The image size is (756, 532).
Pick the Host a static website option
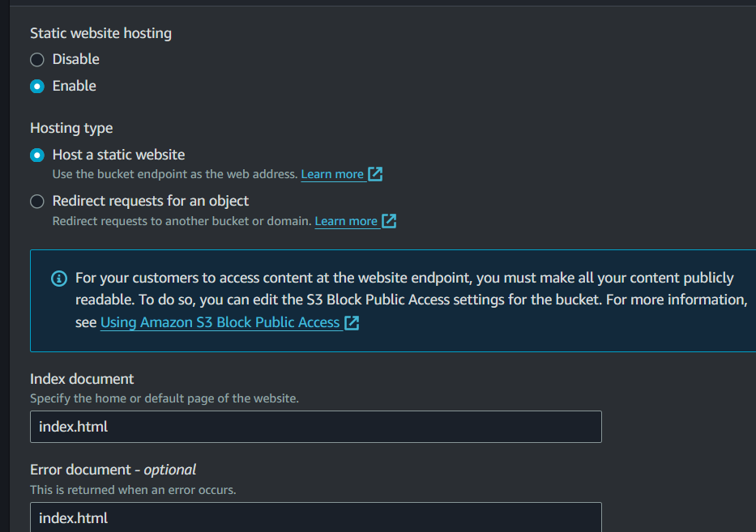click(x=37, y=155)
